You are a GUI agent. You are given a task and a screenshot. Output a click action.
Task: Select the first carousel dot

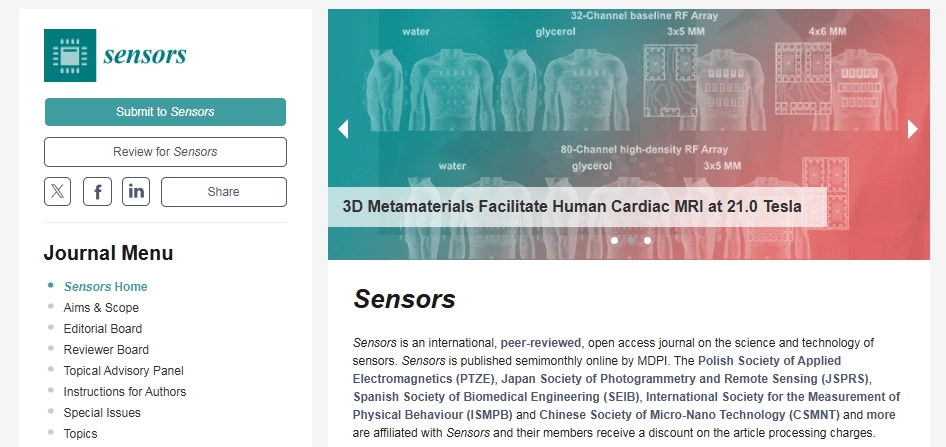tap(614, 240)
